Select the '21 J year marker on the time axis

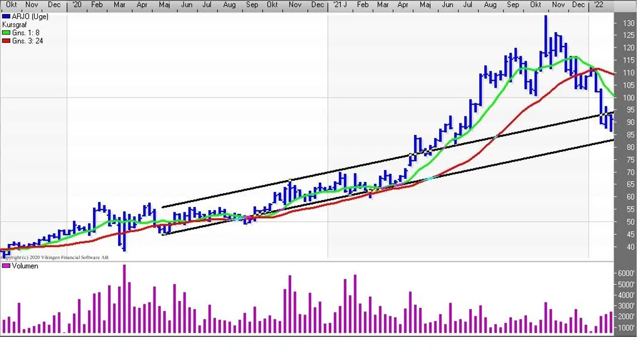pyautogui.click(x=340, y=5)
